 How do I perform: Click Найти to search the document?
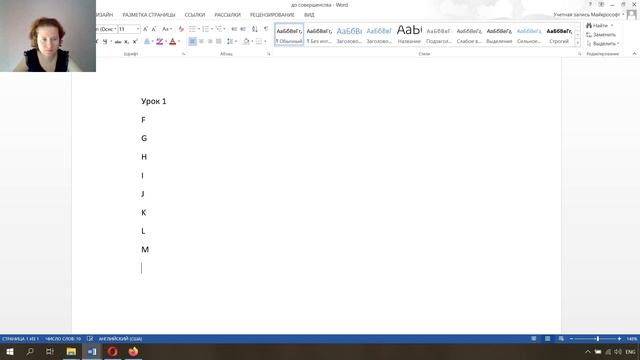597,25
